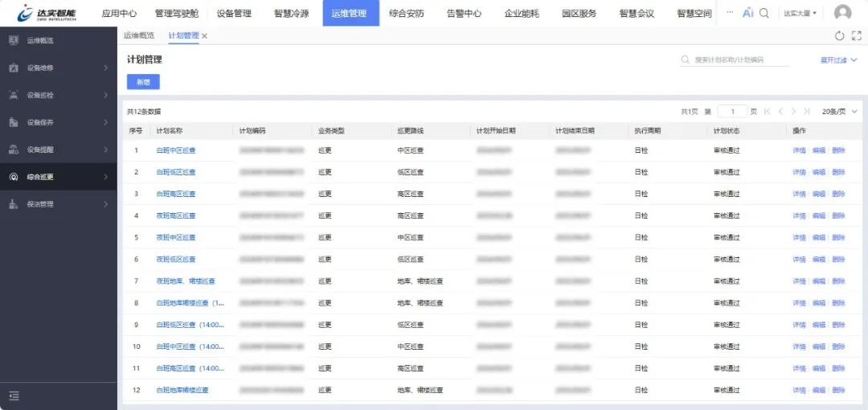
Task: Toggle fullscreen with the expand icon
Action: tap(857, 36)
